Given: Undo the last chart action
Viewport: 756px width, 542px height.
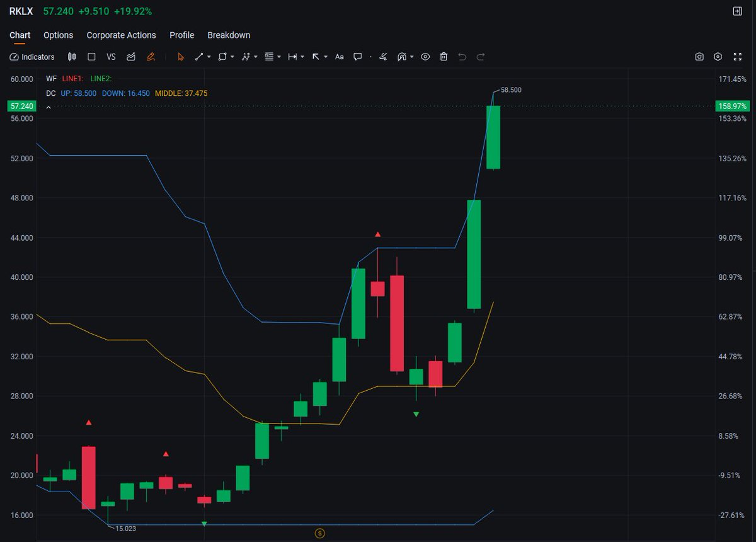Looking at the screenshot, I should [462, 57].
